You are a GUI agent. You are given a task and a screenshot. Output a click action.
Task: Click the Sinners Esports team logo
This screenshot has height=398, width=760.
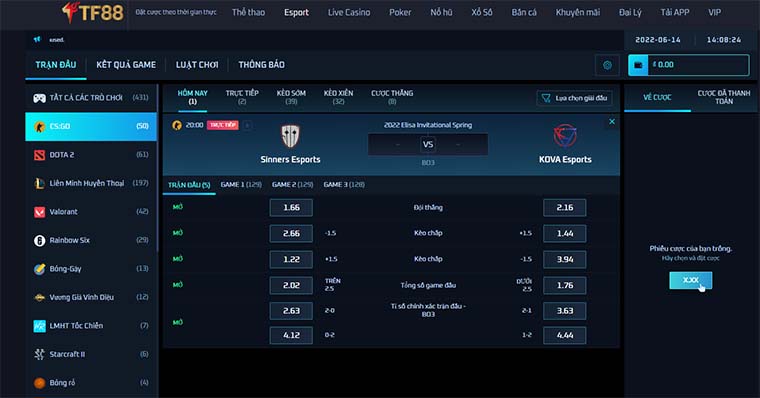(x=290, y=136)
